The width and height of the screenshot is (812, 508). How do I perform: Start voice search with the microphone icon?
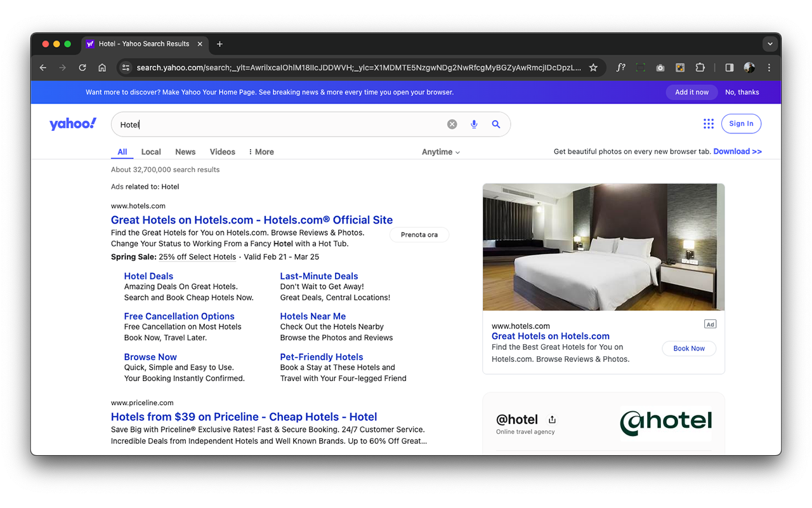click(474, 124)
